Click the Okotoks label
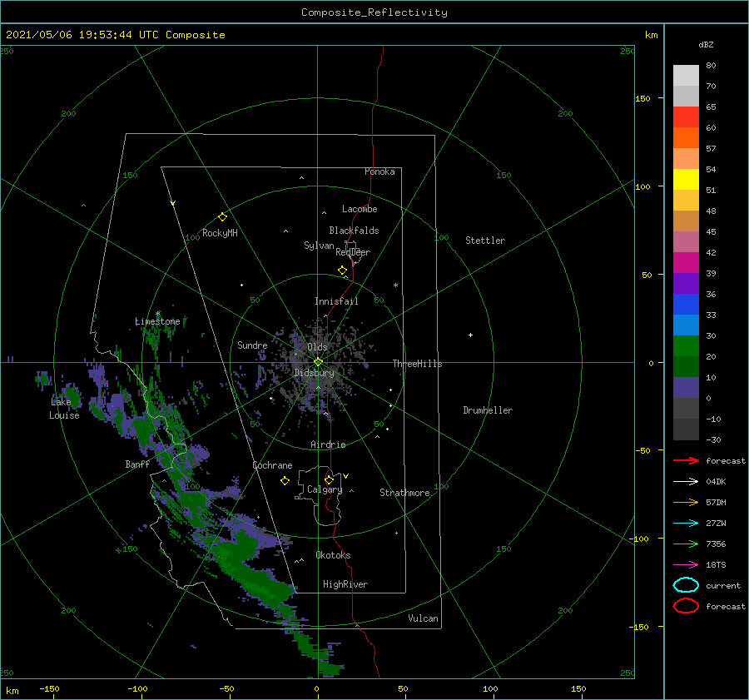749x700 pixels. tap(333, 555)
